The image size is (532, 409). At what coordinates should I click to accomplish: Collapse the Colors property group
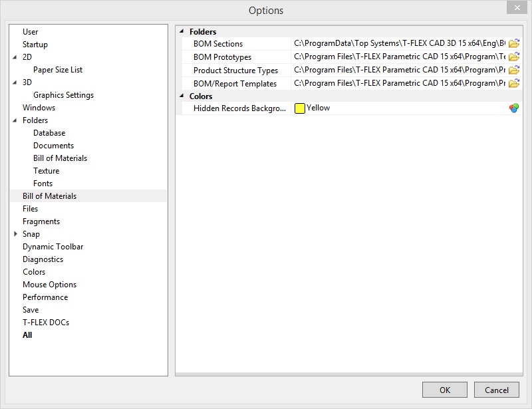(x=182, y=96)
